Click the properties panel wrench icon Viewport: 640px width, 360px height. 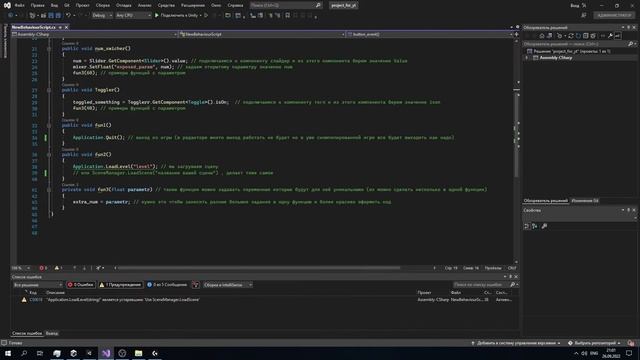click(544, 226)
